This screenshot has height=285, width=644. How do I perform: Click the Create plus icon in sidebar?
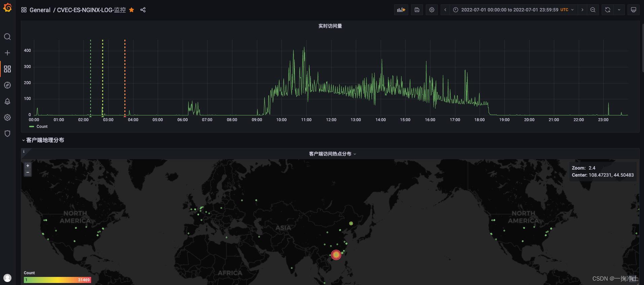pos(7,53)
